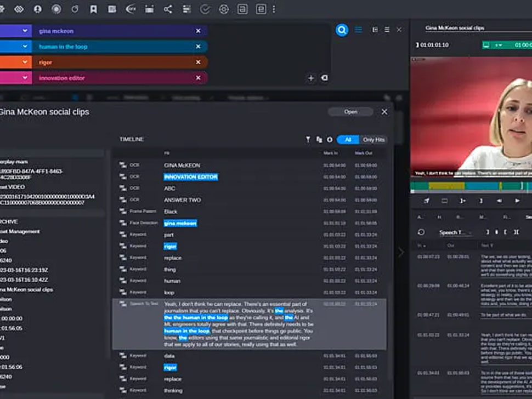
Task: Remove the innovation editor search term
Action: 198,78
